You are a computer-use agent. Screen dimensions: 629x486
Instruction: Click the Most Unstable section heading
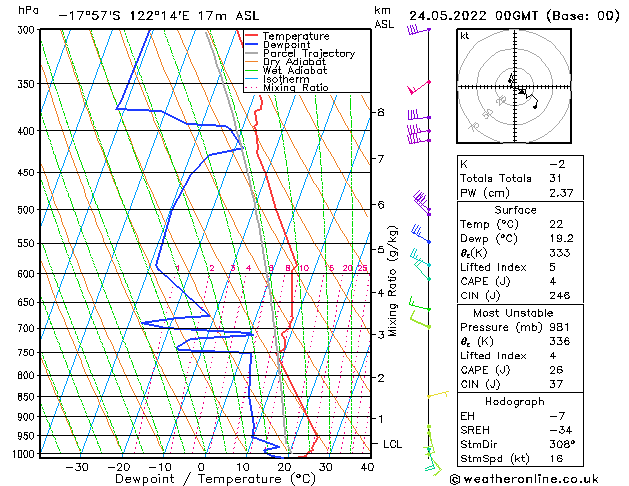click(x=513, y=313)
